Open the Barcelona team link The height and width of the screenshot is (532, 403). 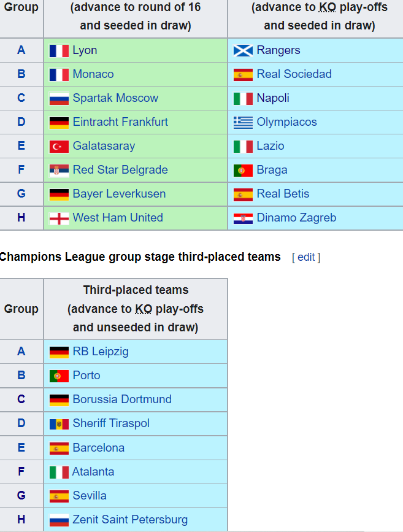pos(98,448)
